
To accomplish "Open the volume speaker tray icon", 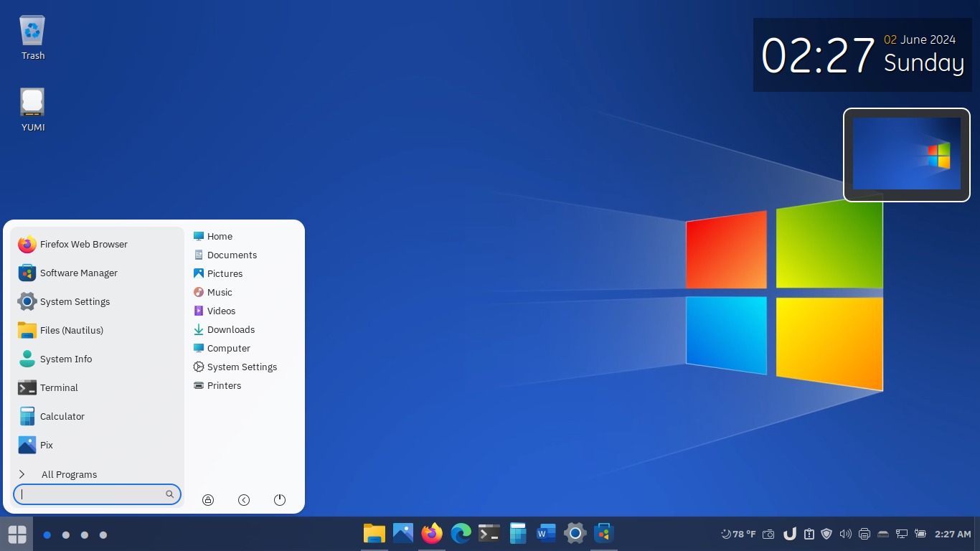I will [x=845, y=534].
